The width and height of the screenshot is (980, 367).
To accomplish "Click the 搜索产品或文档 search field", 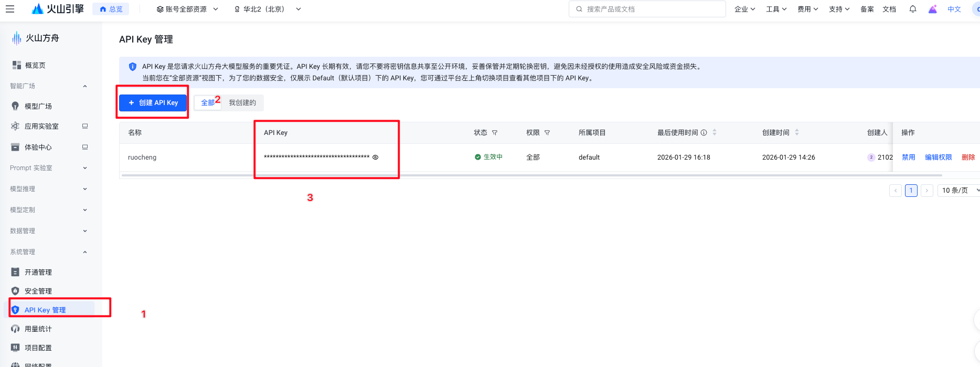I will click(647, 9).
